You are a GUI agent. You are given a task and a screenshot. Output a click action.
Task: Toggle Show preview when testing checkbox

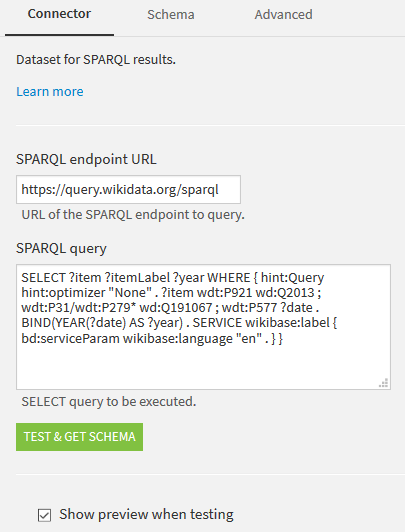point(44,515)
